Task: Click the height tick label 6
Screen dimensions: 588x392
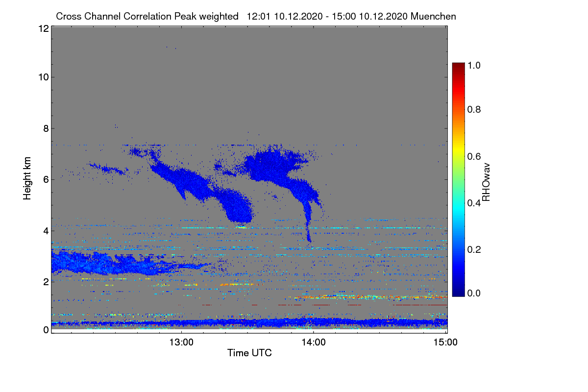Action: tap(45, 179)
